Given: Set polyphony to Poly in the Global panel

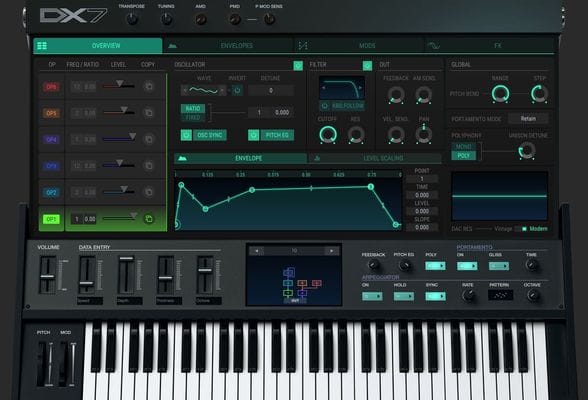Looking at the screenshot, I should (464, 156).
